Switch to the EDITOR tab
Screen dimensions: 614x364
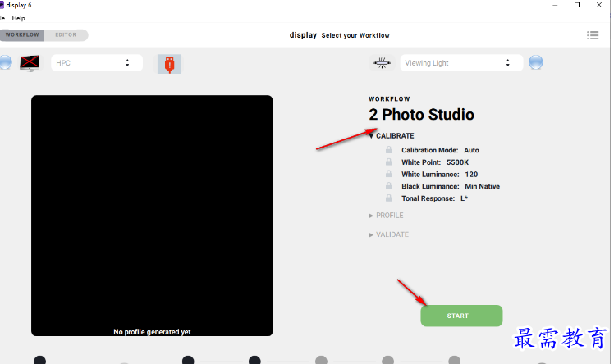66,34
